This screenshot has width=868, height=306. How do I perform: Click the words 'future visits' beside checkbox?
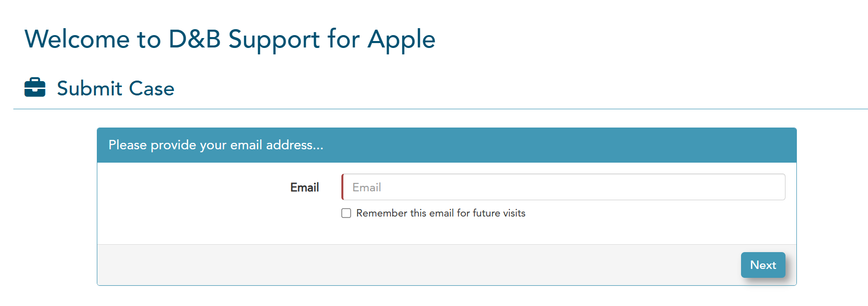click(499, 213)
